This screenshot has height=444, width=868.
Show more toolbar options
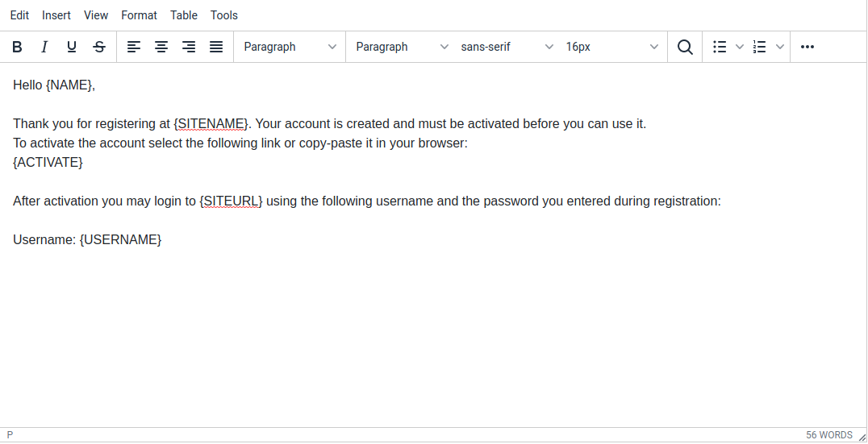pos(807,47)
